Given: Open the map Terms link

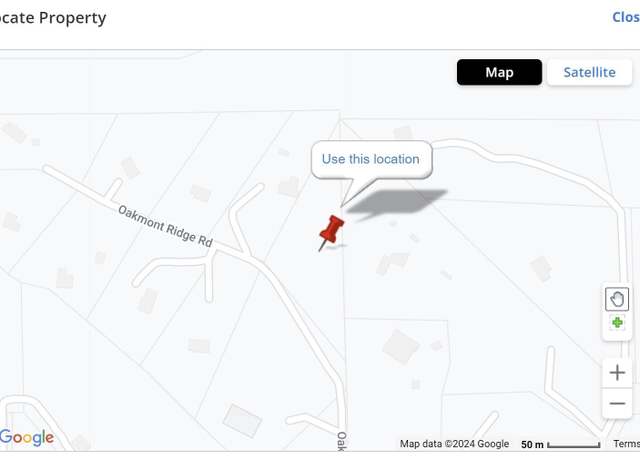Looking at the screenshot, I should (x=627, y=444).
